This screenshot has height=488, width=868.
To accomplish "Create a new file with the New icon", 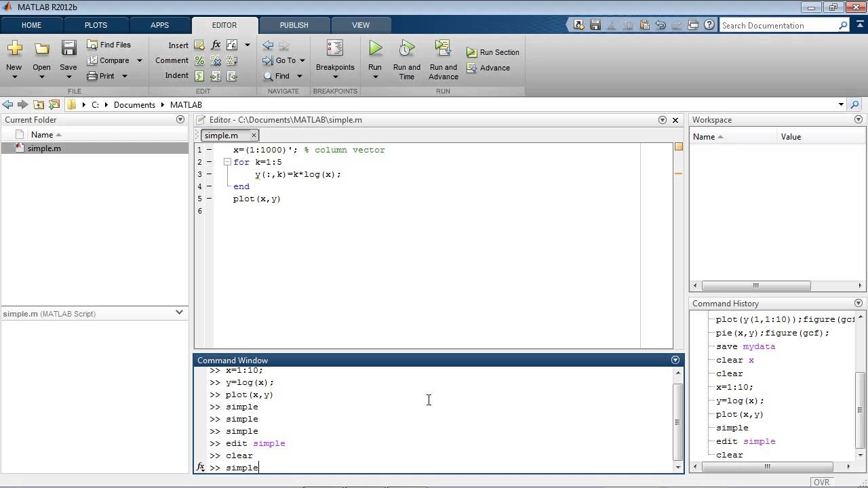I will (x=14, y=49).
